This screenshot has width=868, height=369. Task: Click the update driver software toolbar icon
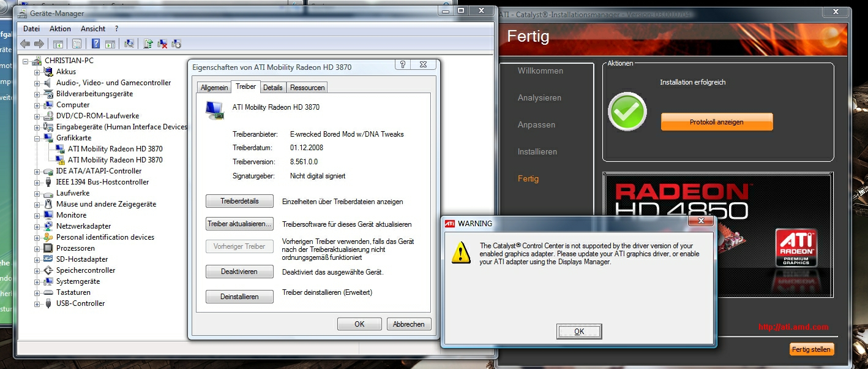[x=148, y=44]
